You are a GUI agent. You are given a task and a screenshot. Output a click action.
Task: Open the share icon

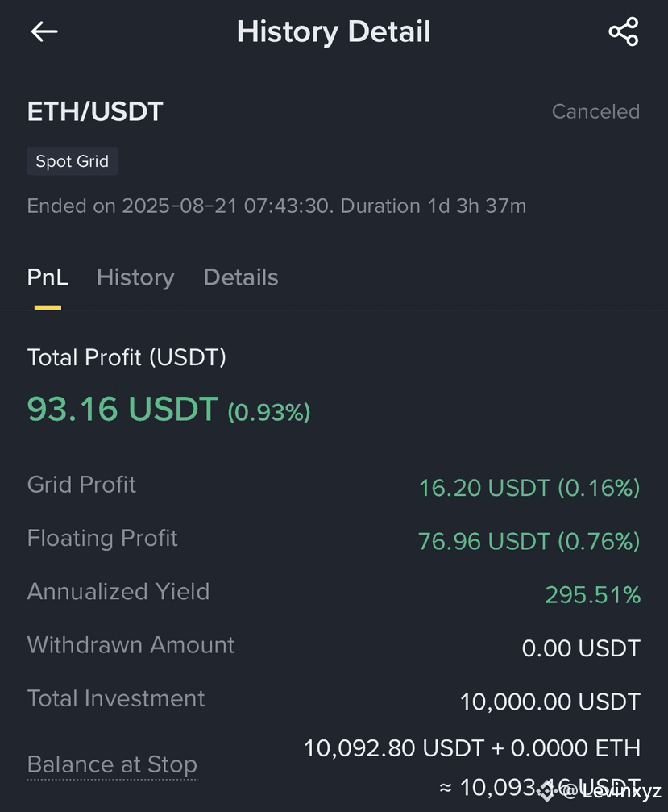click(624, 31)
